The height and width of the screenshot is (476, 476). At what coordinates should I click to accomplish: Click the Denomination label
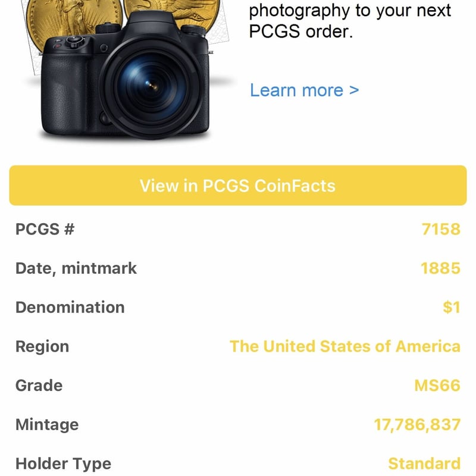coord(70,308)
